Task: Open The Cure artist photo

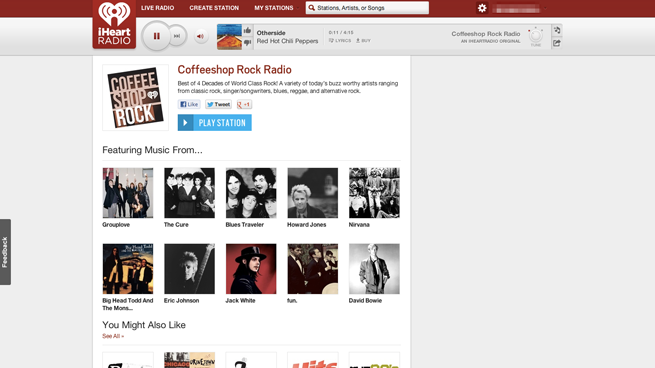Action: pos(189,193)
